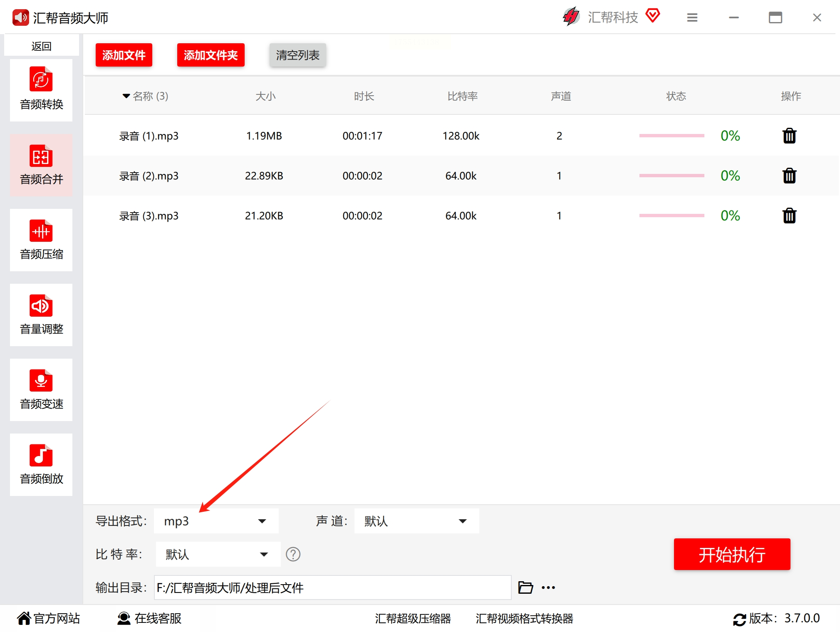This screenshot has height=632, width=840.
Task: Sort files by the 名称 column header
Action: coord(146,96)
